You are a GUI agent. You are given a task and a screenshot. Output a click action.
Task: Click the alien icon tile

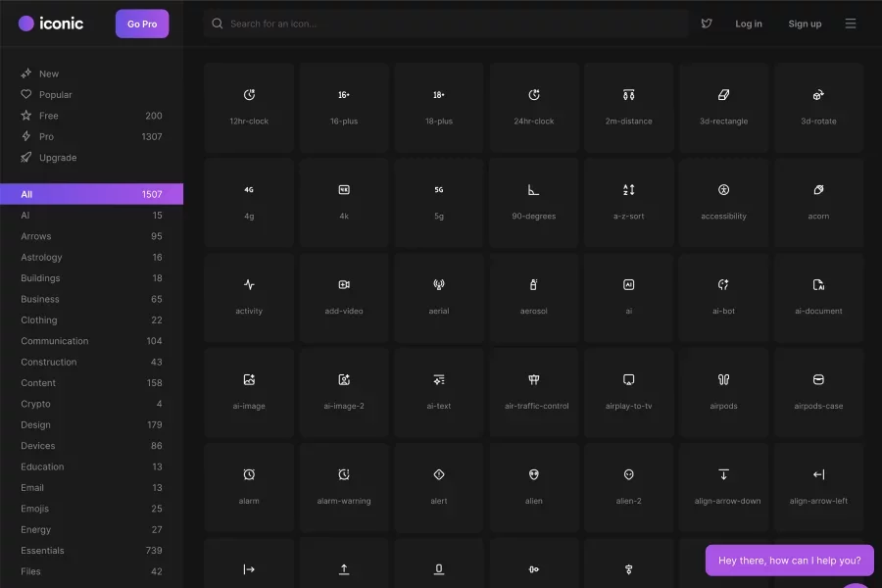point(534,486)
